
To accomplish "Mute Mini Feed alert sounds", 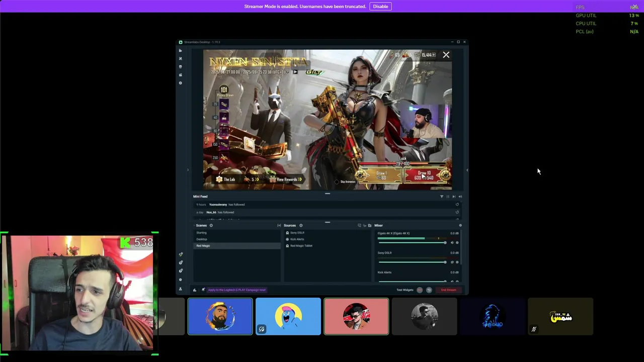I will [x=460, y=197].
